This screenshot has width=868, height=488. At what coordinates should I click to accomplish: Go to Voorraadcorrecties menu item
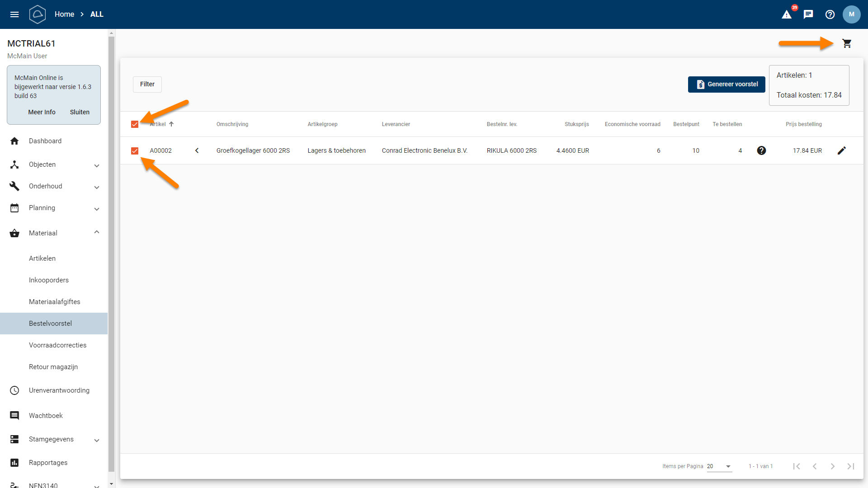point(57,345)
